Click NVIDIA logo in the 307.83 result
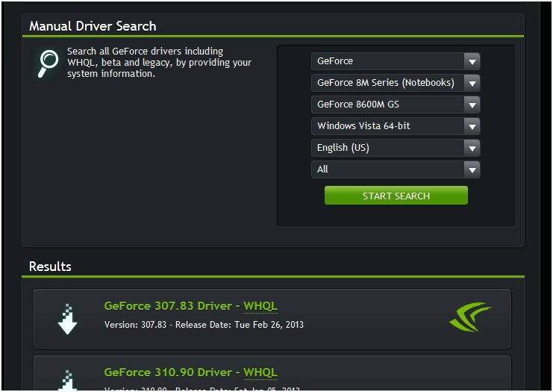 pyautogui.click(x=469, y=317)
